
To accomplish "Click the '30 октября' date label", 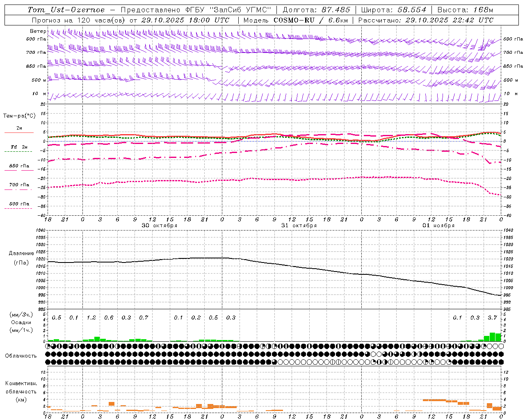I will [160, 226].
